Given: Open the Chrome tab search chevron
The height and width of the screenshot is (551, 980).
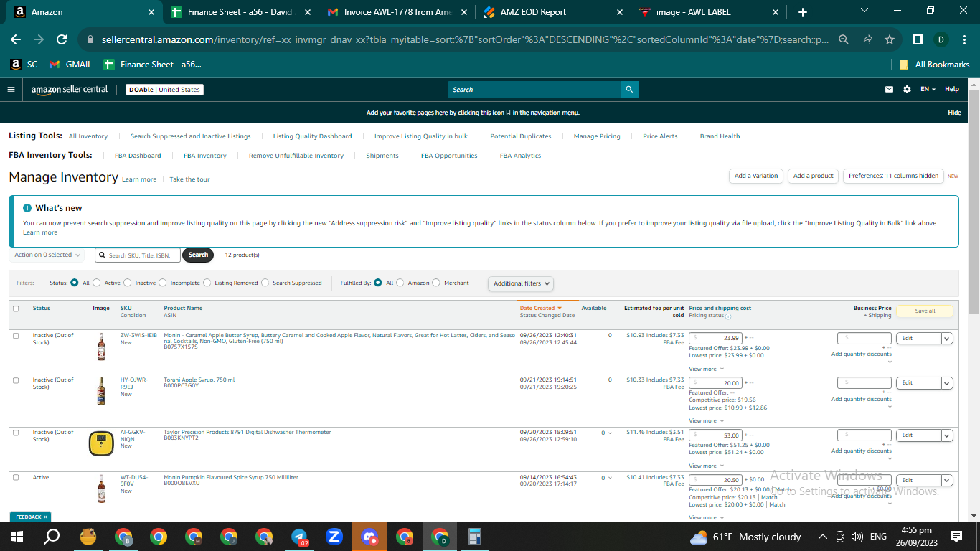Looking at the screenshot, I should (x=864, y=11).
